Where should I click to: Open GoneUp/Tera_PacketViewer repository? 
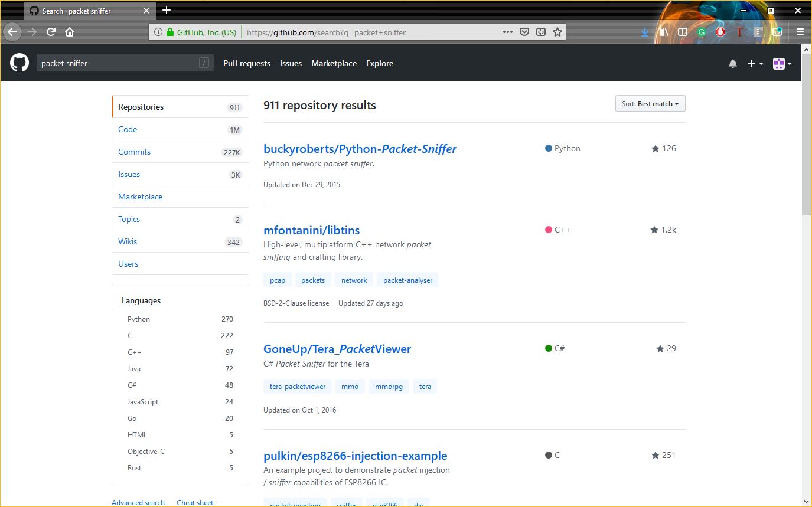337,349
